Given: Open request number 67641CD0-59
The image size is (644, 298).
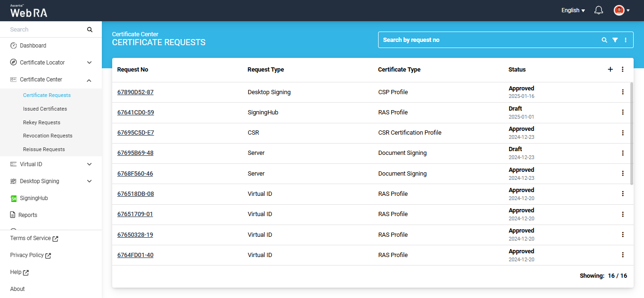Looking at the screenshot, I should [135, 113].
